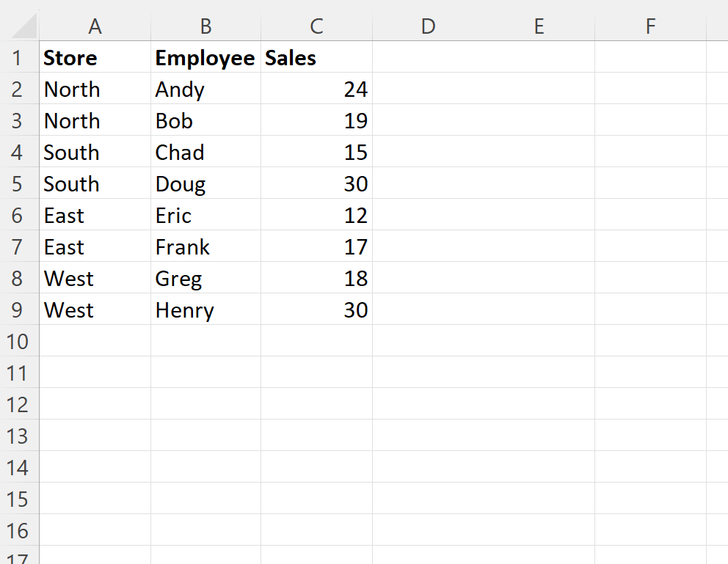Click the cell with South next to Chad
This screenshot has width=728, height=564.
point(95,152)
